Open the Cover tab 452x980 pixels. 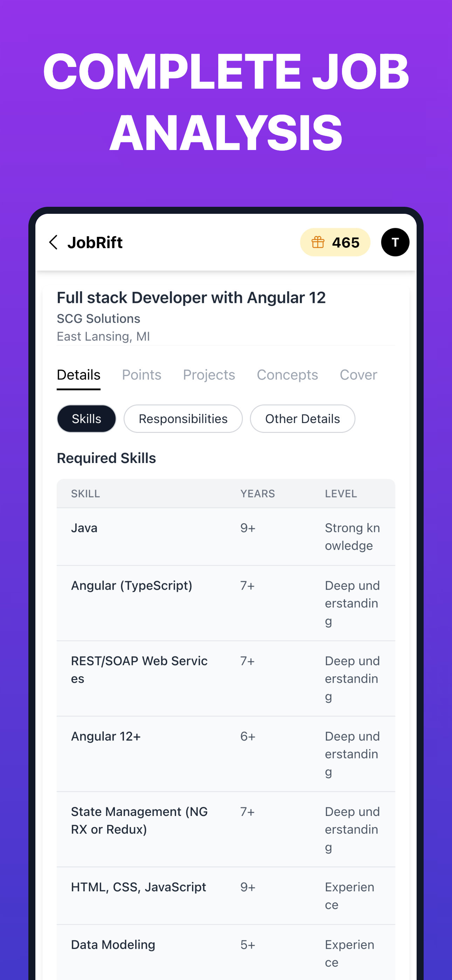(358, 375)
